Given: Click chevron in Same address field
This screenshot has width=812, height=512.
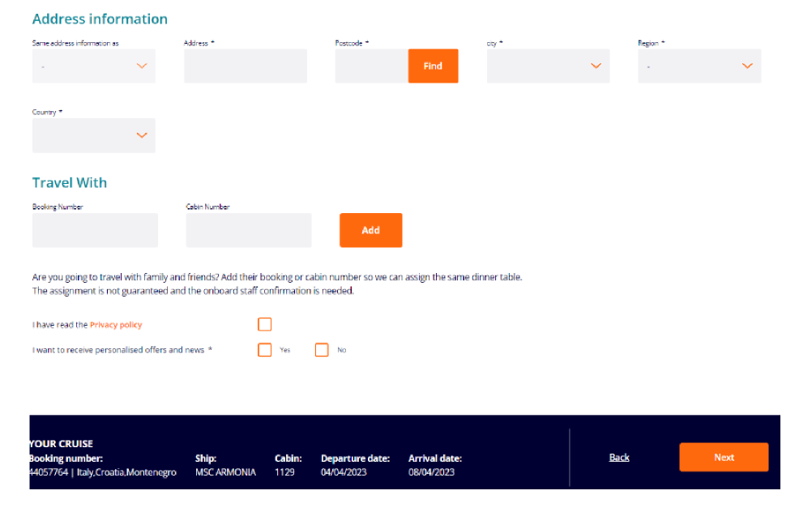Looking at the screenshot, I should [x=142, y=66].
